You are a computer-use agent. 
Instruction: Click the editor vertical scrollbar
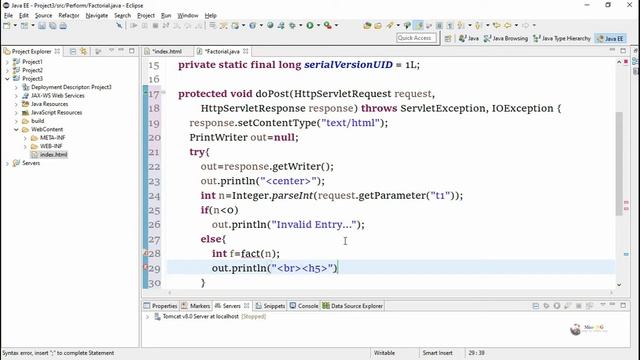(619, 163)
